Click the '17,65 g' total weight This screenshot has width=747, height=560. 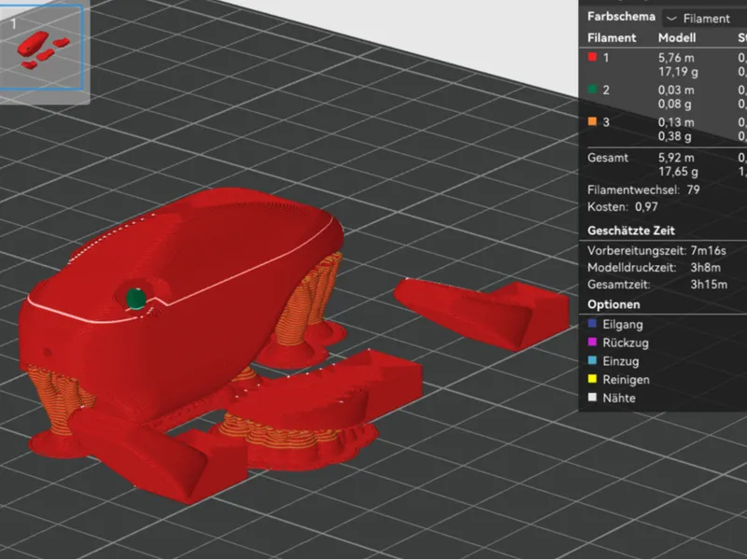pos(678,172)
